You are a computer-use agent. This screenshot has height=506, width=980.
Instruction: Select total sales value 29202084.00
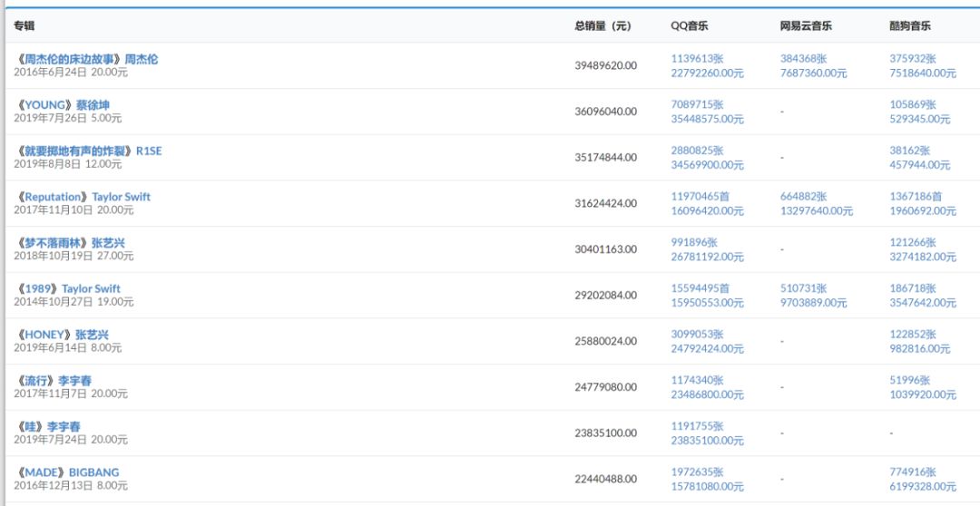click(605, 295)
